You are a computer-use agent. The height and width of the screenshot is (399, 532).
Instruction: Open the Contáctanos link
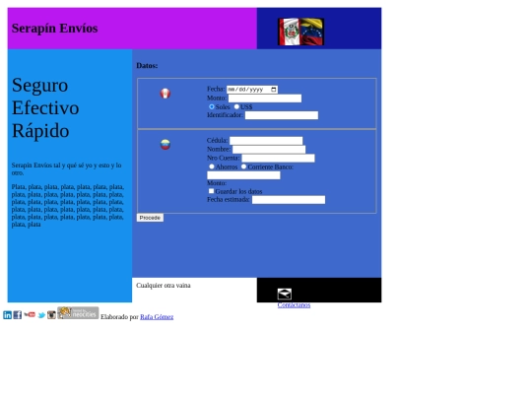coord(294,305)
